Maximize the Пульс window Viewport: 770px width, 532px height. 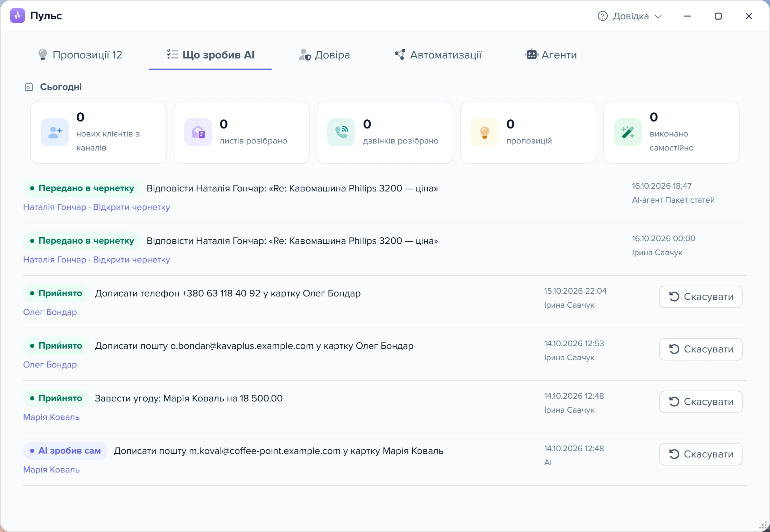point(718,16)
